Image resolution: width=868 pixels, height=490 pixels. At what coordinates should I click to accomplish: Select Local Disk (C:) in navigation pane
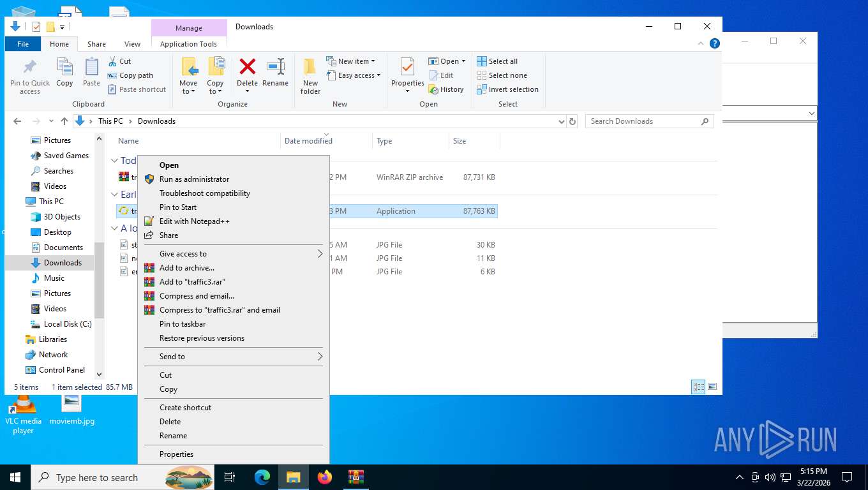point(68,324)
